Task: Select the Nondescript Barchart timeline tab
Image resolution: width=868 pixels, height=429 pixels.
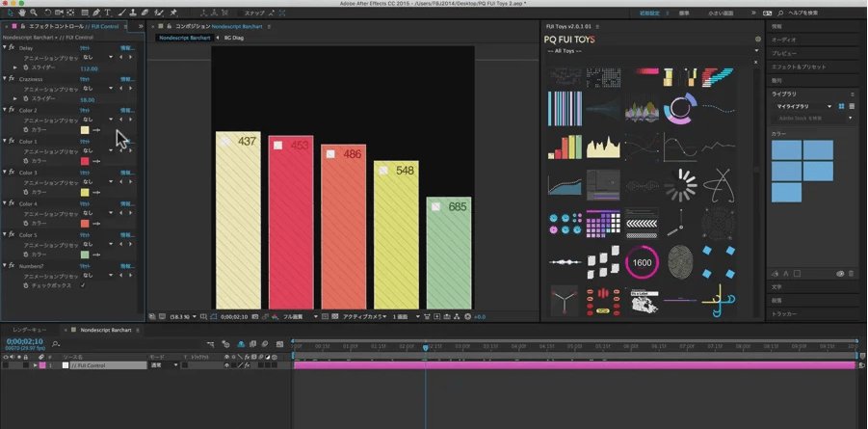Action: click(x=106, y=330)
